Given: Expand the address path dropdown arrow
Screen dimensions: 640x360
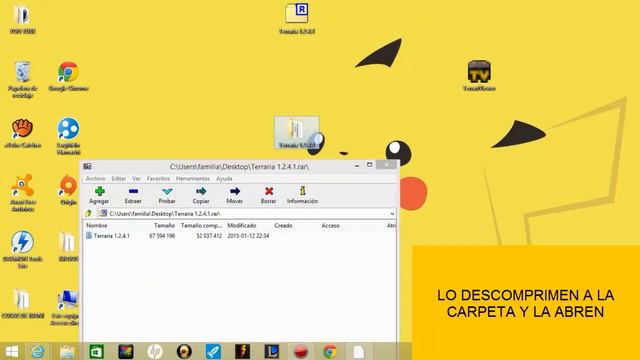Looking at the screenshot, I should click(392, 214).
